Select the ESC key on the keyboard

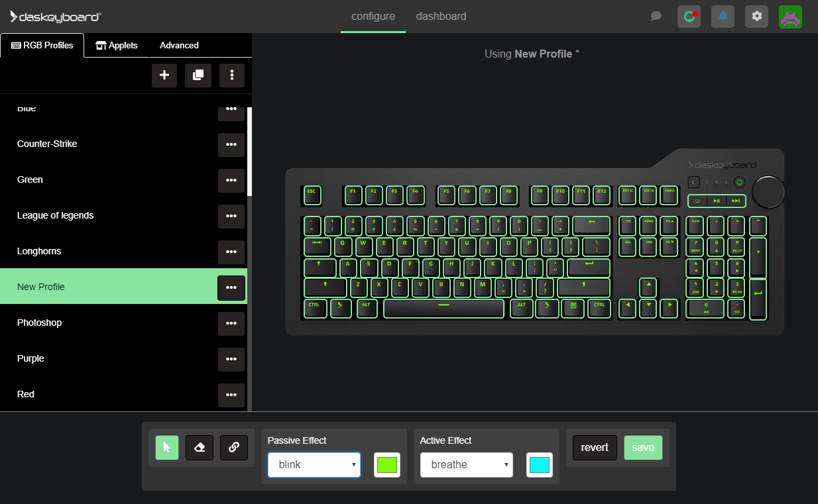312,195
